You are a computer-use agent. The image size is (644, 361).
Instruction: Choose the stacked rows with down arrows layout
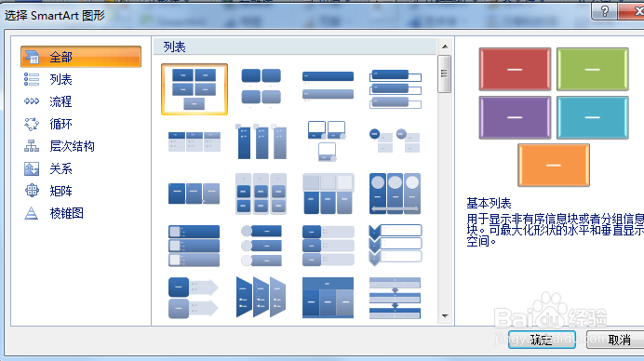tap(396, 298)
